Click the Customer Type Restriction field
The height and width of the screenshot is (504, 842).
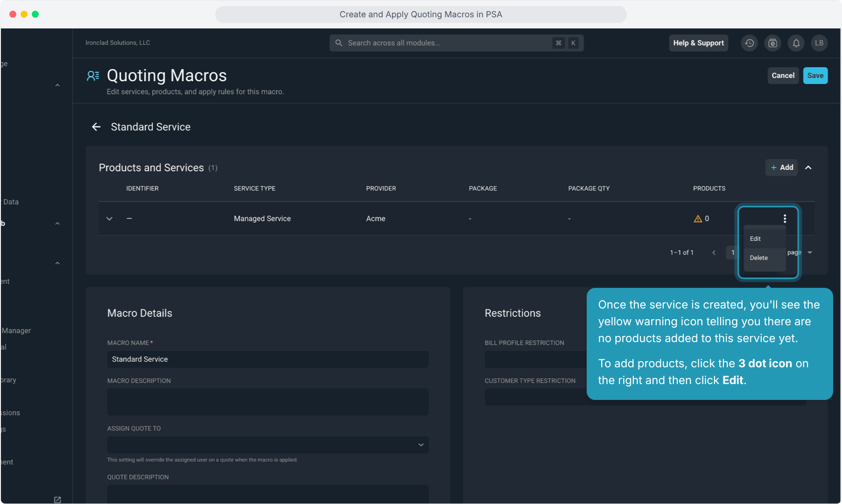[x=535, y=397]
